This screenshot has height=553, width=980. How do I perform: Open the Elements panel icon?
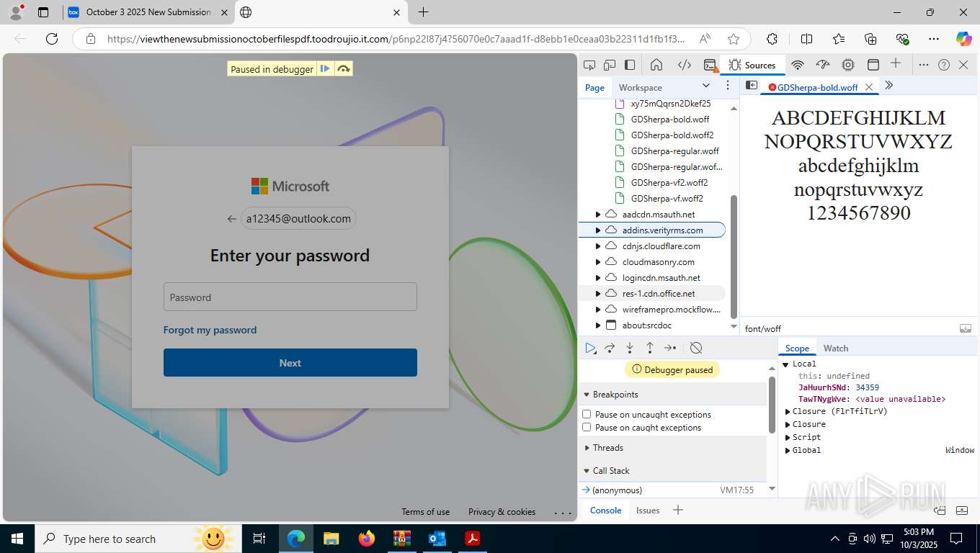[684, 65]
